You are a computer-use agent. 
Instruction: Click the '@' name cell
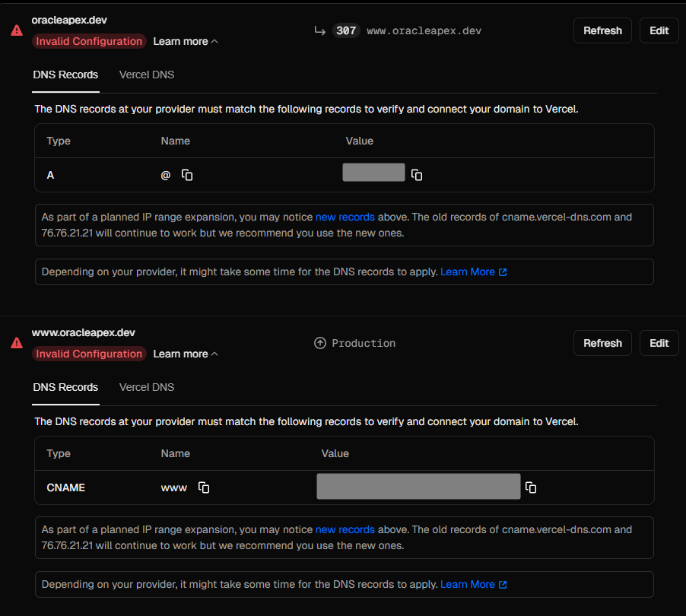click(165, 176)
